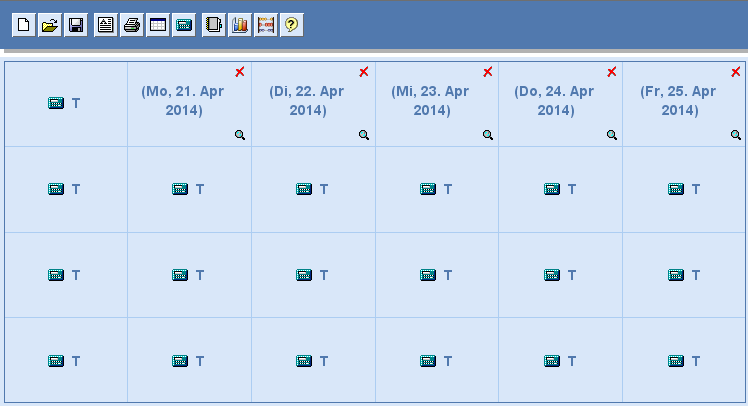Zoom into Do, 24. Apr 2014 with magnifier
Viewport: 748px width, 406px height.
[x=612, y=135]
